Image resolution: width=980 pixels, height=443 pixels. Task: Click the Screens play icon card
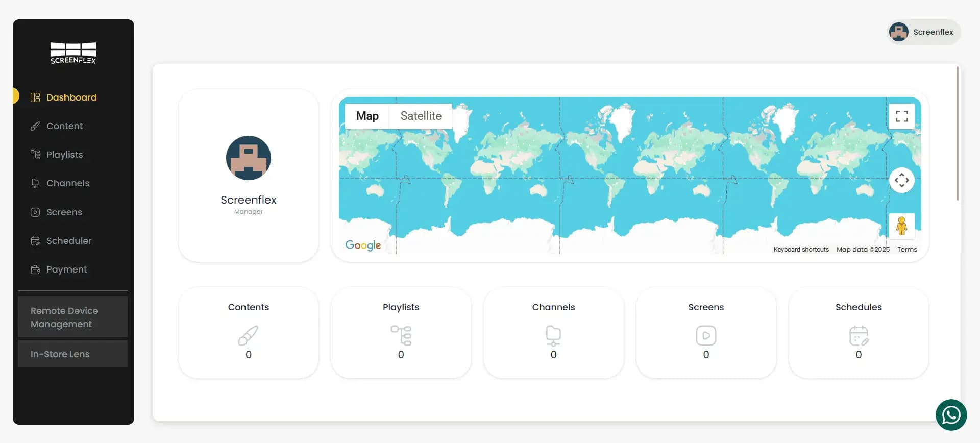tap(706, 335)
